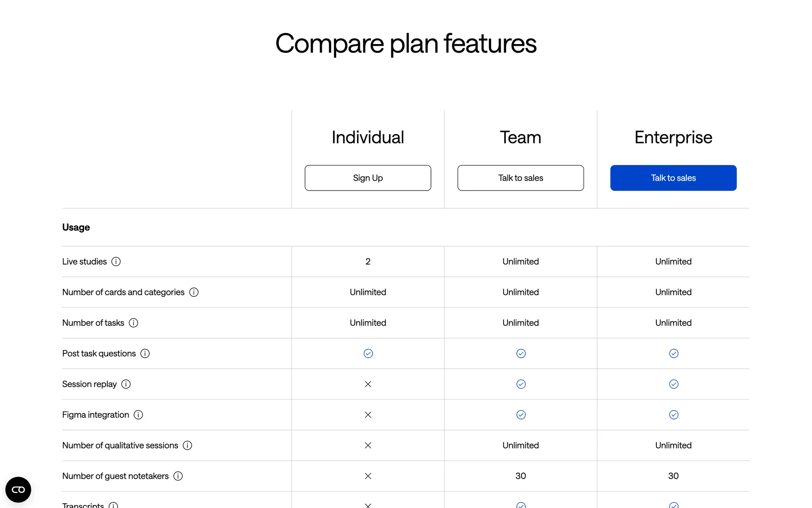The width and height of the screenshot is (812, 508).
Task: Click the Session replay X in Individual column
Action: pos(368,384)
